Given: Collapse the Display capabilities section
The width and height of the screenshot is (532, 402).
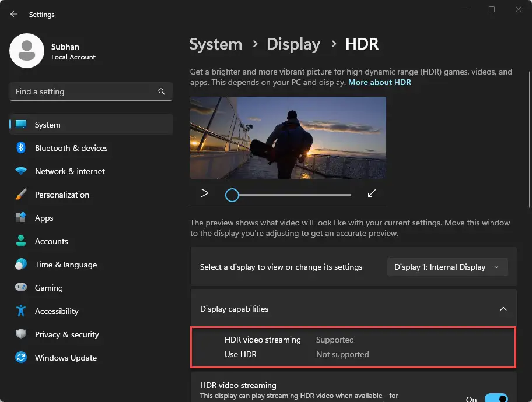Looking at the screenshot, I should coord(503,309).
